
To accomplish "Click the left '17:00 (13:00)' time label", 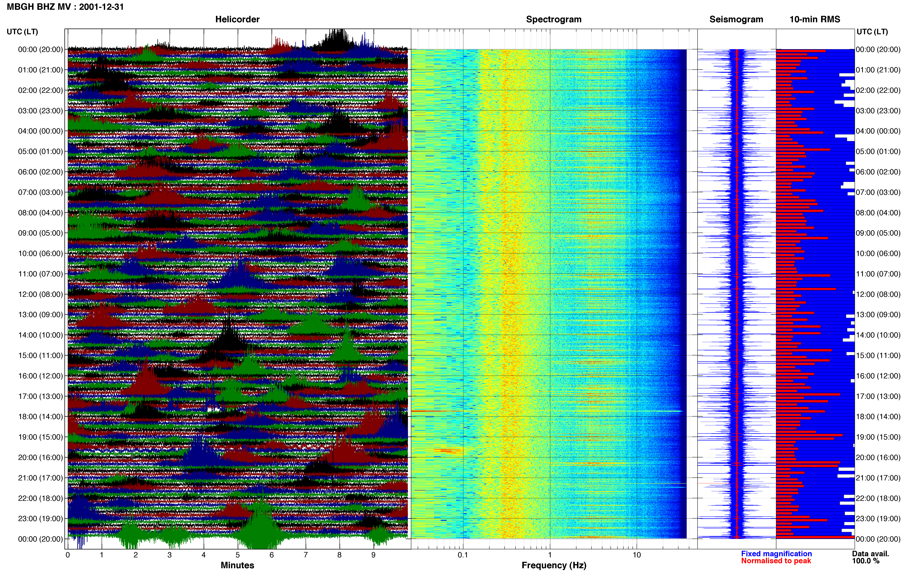I will 41,396.
